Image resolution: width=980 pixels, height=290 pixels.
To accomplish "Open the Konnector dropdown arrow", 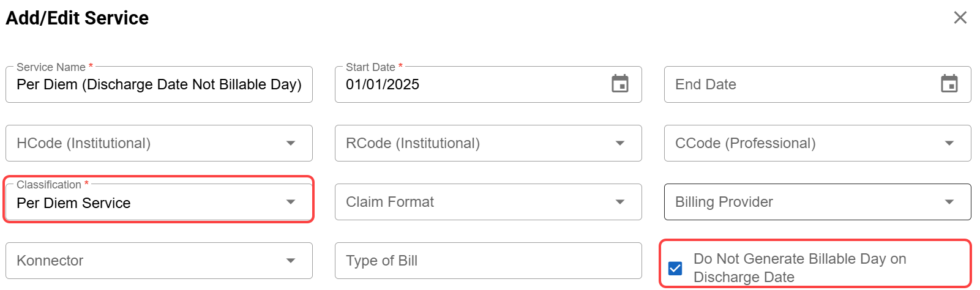I will pos(291,261).
